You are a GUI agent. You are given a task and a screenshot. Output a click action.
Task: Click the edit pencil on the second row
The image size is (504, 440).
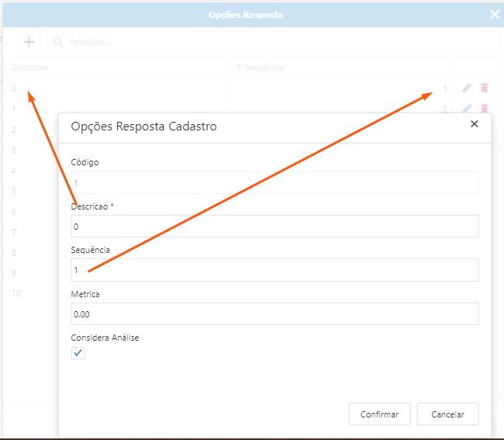(x=467, y=109)
